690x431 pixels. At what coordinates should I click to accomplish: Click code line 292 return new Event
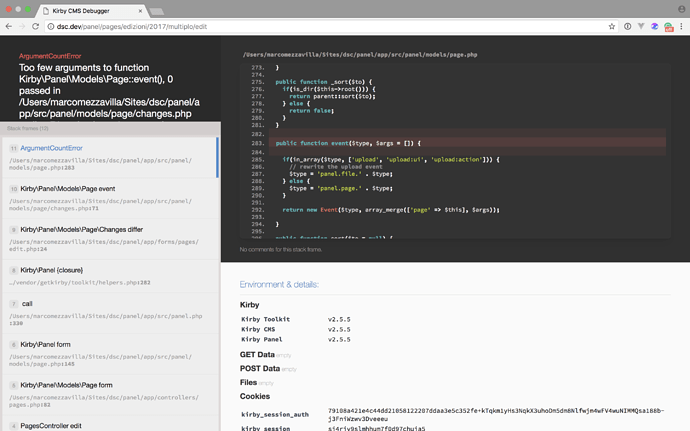391,210
